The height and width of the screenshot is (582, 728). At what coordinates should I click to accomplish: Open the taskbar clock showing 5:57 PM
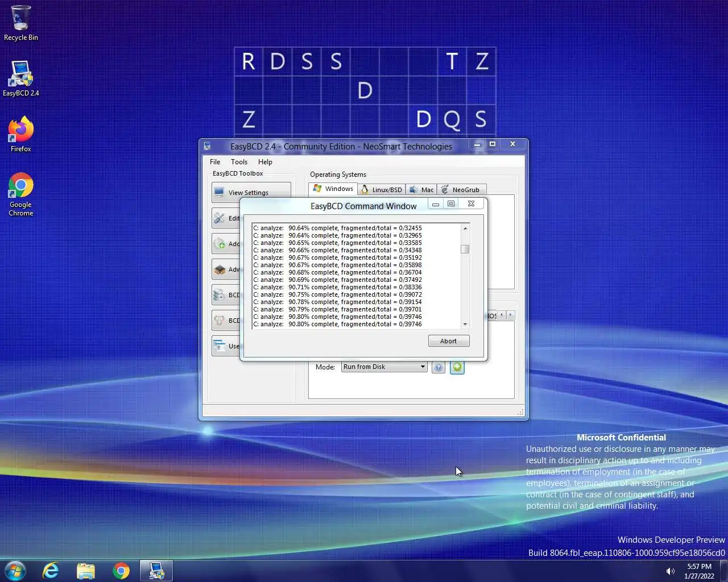point(699,571)
